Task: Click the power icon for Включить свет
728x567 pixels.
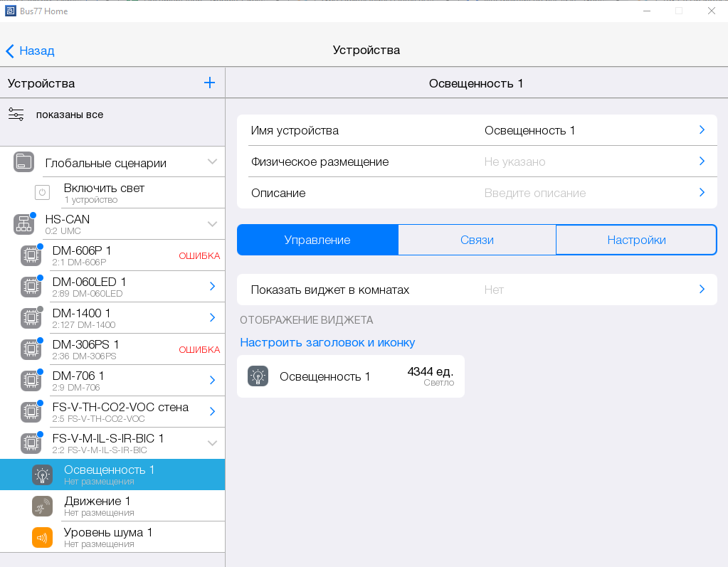Action: [42, 193]
